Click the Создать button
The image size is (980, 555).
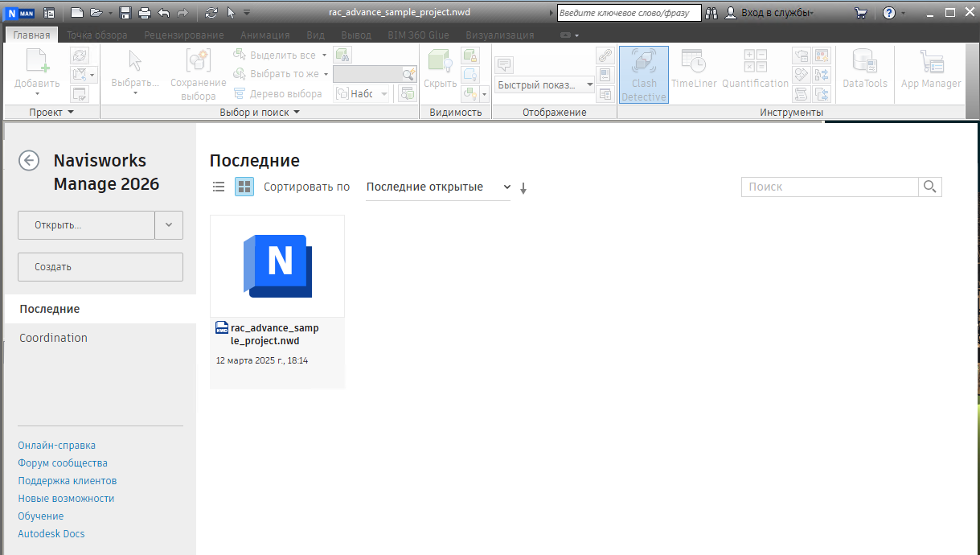[100, 267]
